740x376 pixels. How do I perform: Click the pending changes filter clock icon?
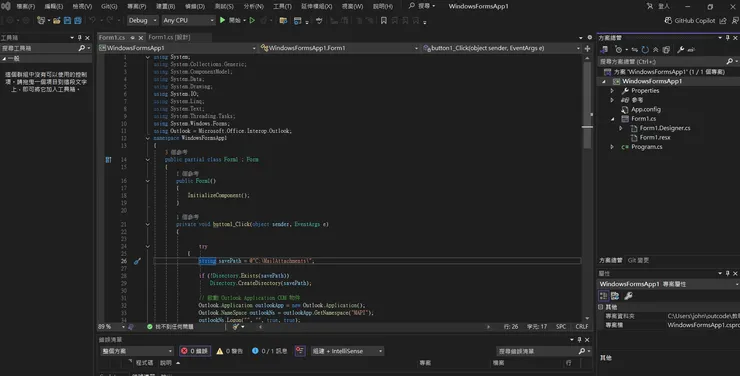click(x=619, y=50)
